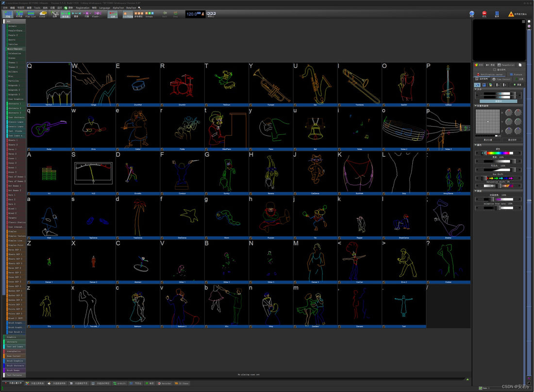Select the Saxophone cue thumbnail U

coord(315,84)
